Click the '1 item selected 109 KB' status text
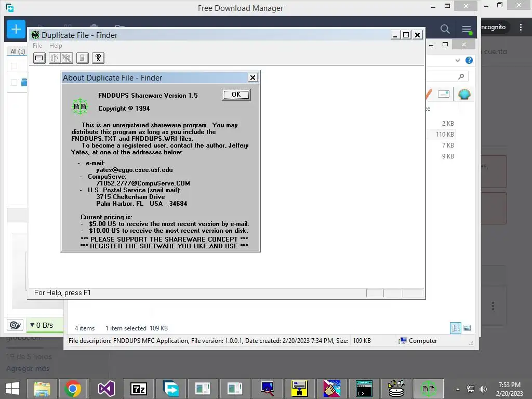This screenshot has height=399, width=532. click(x=137, y=328)
